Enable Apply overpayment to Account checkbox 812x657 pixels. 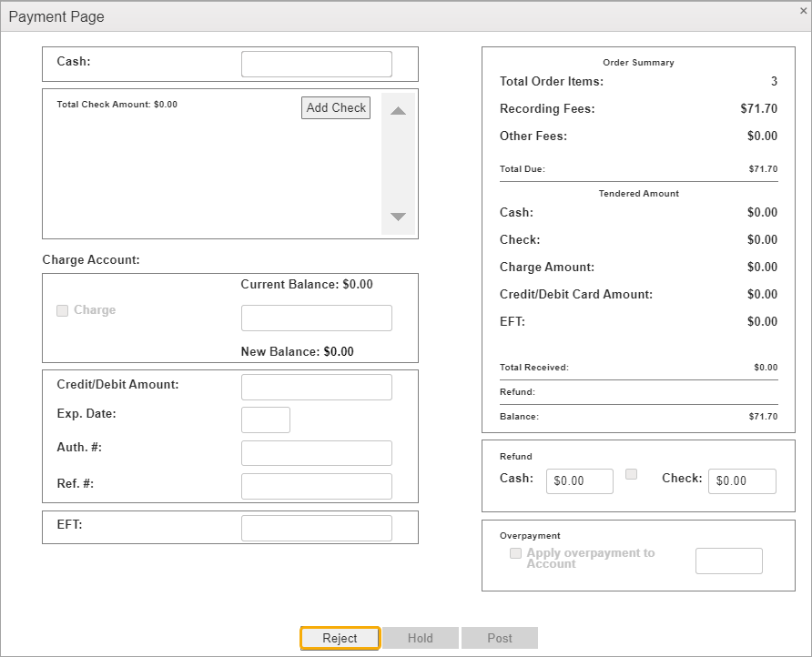pos(516,553)
